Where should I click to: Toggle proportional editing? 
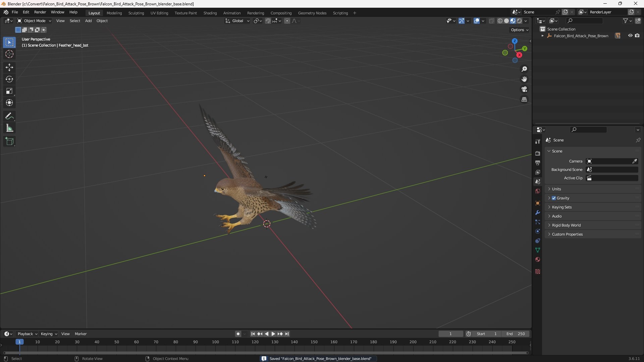pos(287,21)
